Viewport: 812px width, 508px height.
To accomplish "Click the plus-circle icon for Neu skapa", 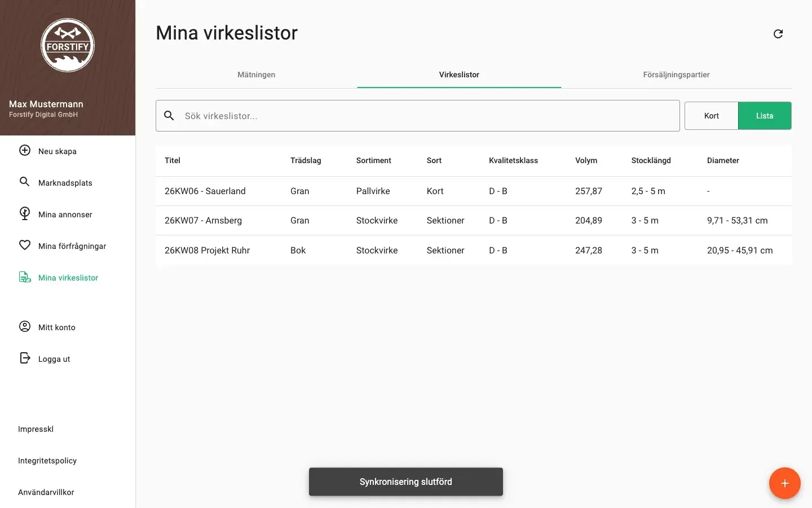I will [x=25, y=150].
